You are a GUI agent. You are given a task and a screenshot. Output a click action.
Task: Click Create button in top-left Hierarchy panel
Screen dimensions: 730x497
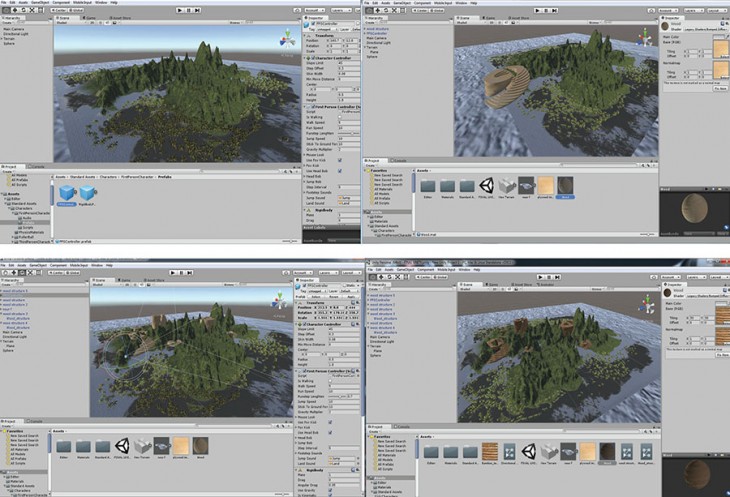point(8,22)
